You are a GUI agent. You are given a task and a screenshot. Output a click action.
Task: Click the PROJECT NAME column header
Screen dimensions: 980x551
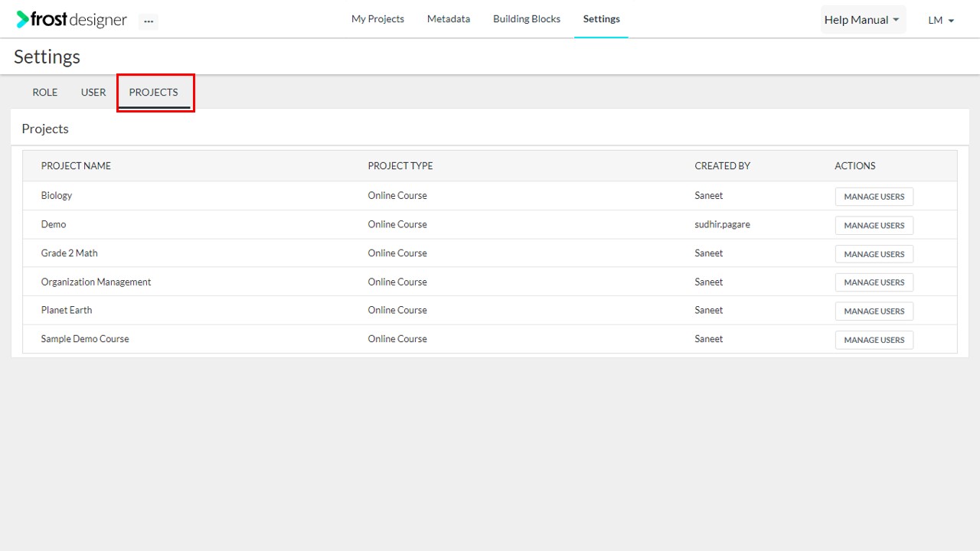76,166
